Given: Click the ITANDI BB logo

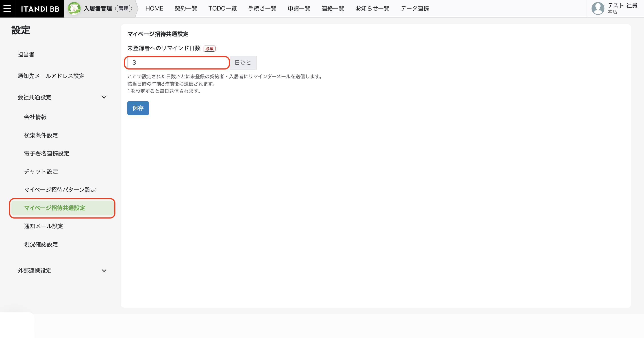Looking at the screenshot, I should tap(40, 9).
